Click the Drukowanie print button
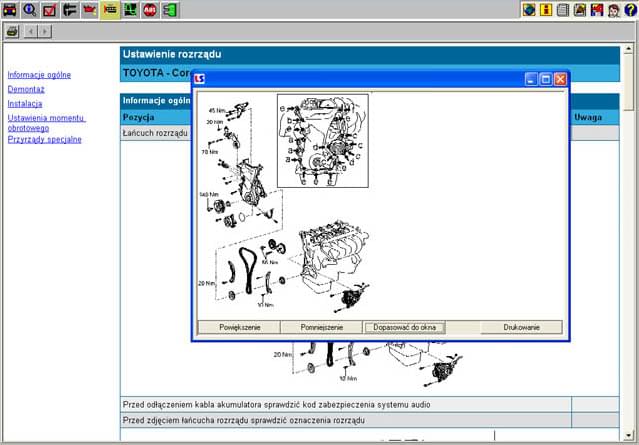Image resolution: width=639 pixels, height=445 pixels. pos(521,327)
